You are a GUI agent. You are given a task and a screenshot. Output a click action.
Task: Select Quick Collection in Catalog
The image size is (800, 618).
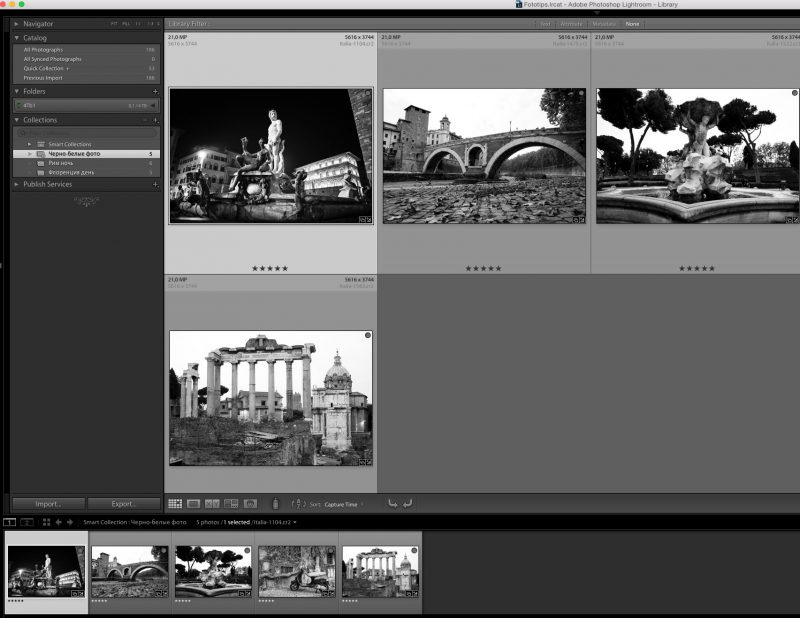[86, 68]
